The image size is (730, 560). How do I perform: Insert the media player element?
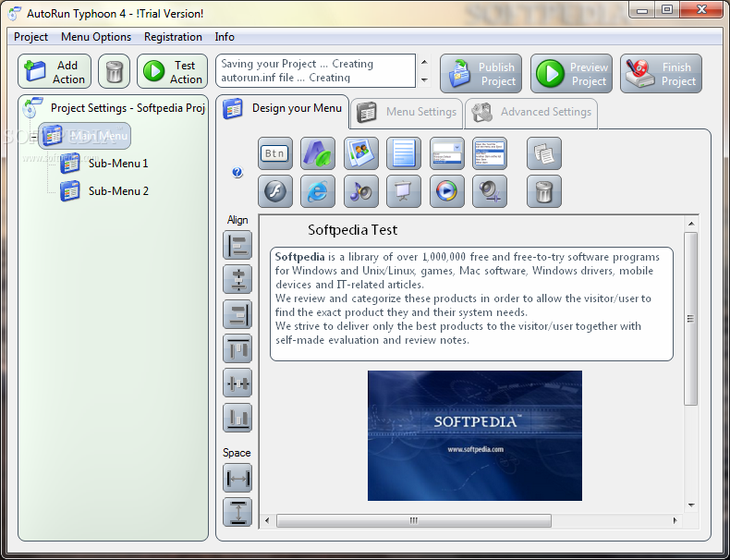coord(446,191)
